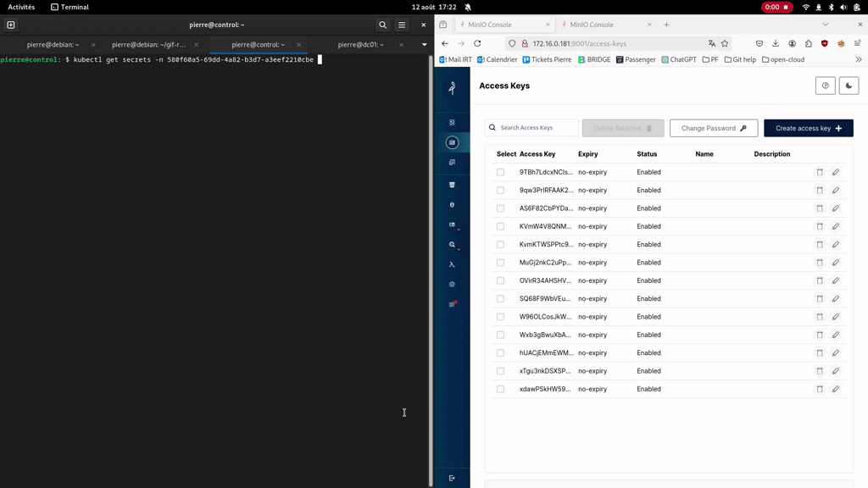The image size is (868, 488).
Task: Open the Buckets icon in MinIO sidebar
Action: coord(452,185)
